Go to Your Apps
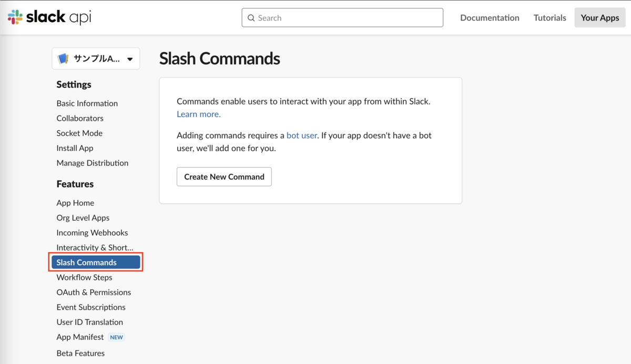 (x=600, y=18)
